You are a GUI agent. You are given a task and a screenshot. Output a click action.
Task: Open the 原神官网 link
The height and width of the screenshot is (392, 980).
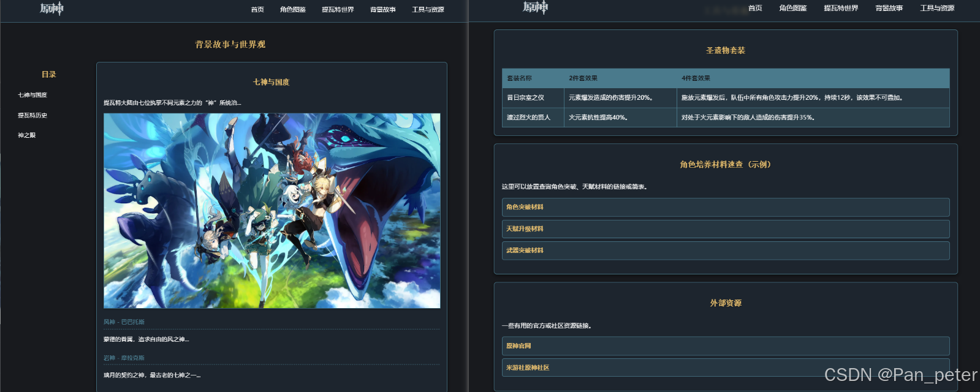point(726,346)
